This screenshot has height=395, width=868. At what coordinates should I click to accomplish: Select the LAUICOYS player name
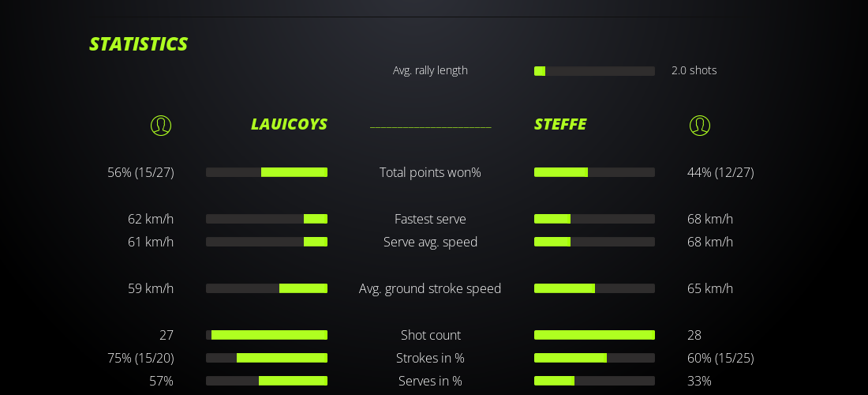pos(289,124)
